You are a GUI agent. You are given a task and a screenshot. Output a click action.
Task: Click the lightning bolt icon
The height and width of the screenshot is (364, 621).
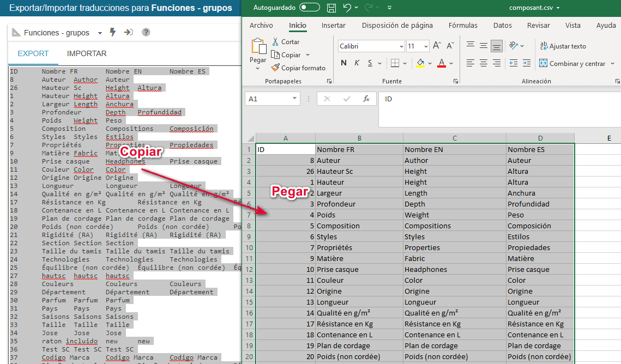[113, 33]
